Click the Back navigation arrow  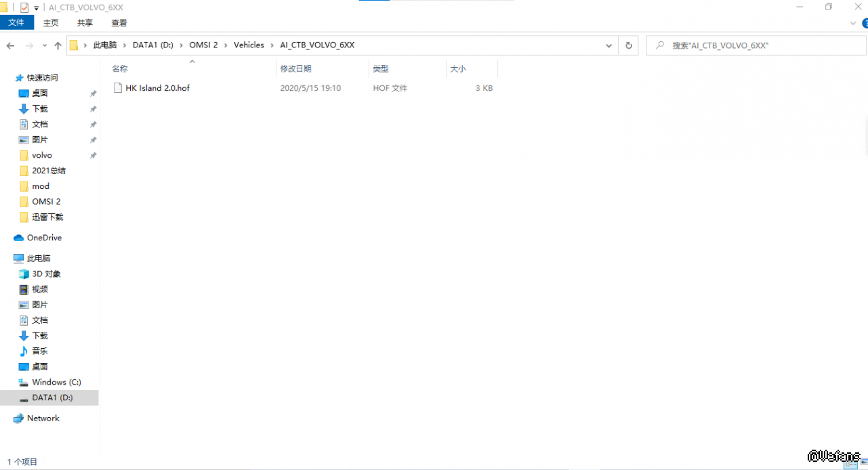10,45
